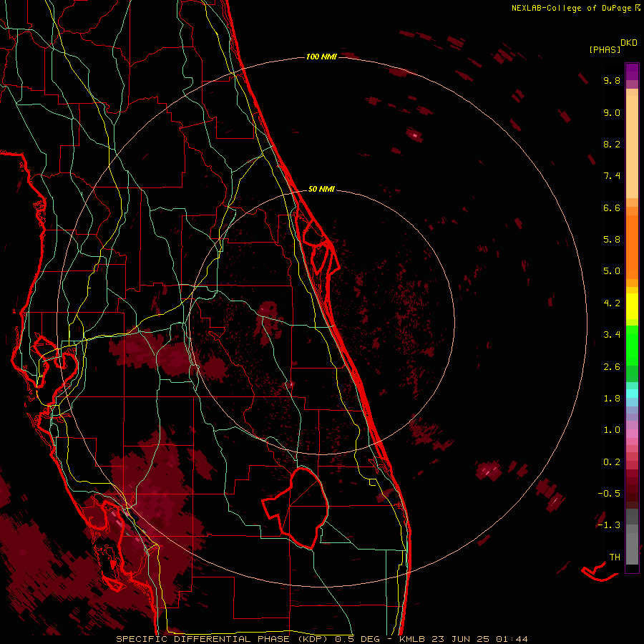Viewport: 644px width, 644px height.
Task: Click the purple top segment of color bar
Action: click(x=632, y=72)
